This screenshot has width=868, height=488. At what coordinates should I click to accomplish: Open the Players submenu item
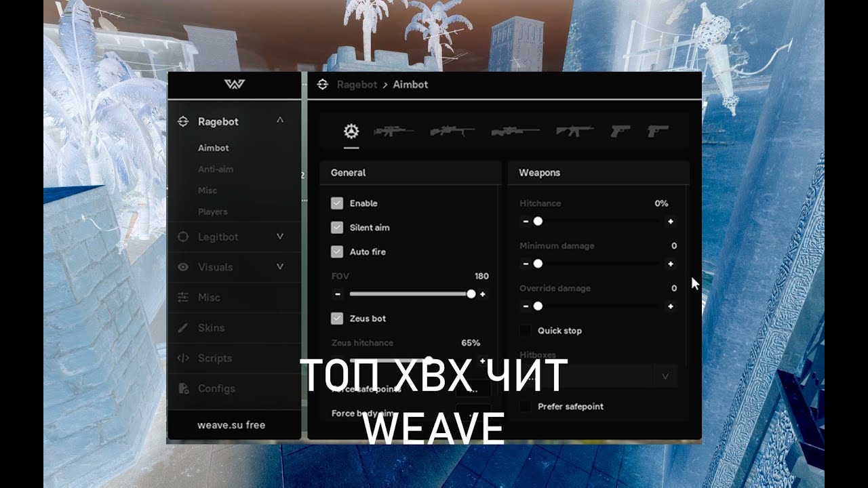(213, 211)
